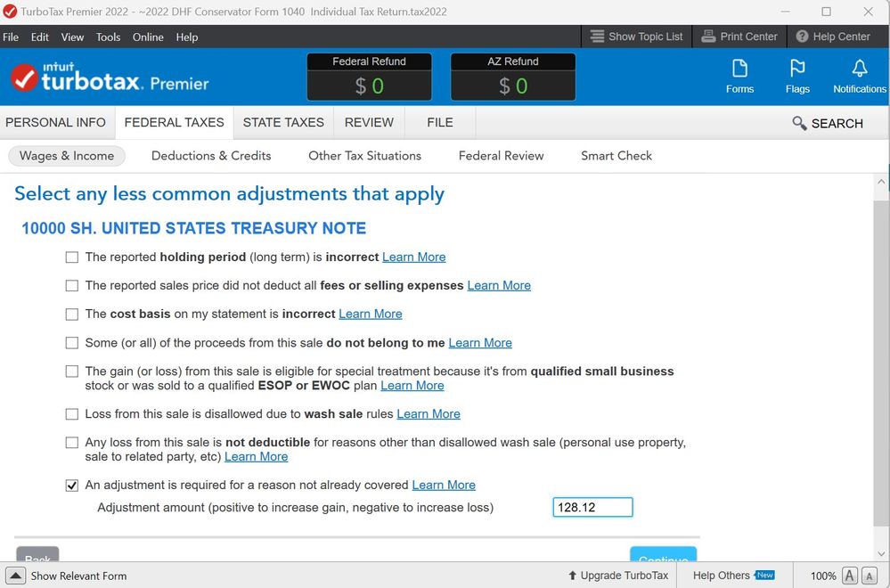Click the Adjustment amount input field
The image size is (890, 588).
coord(592,508)
